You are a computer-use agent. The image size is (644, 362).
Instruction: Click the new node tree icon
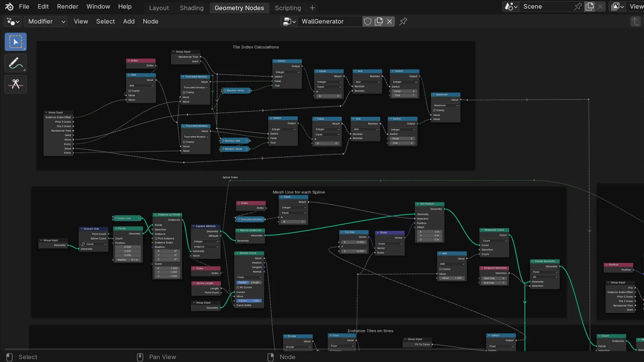click(379, 22)
